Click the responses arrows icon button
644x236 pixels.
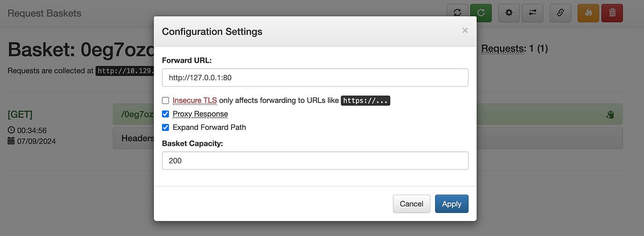pos(532,13)
